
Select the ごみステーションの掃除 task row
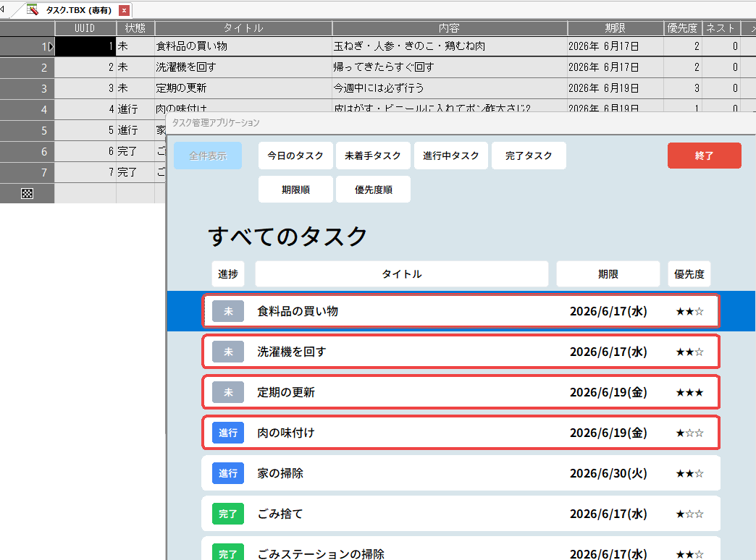[x=461, y=549]
